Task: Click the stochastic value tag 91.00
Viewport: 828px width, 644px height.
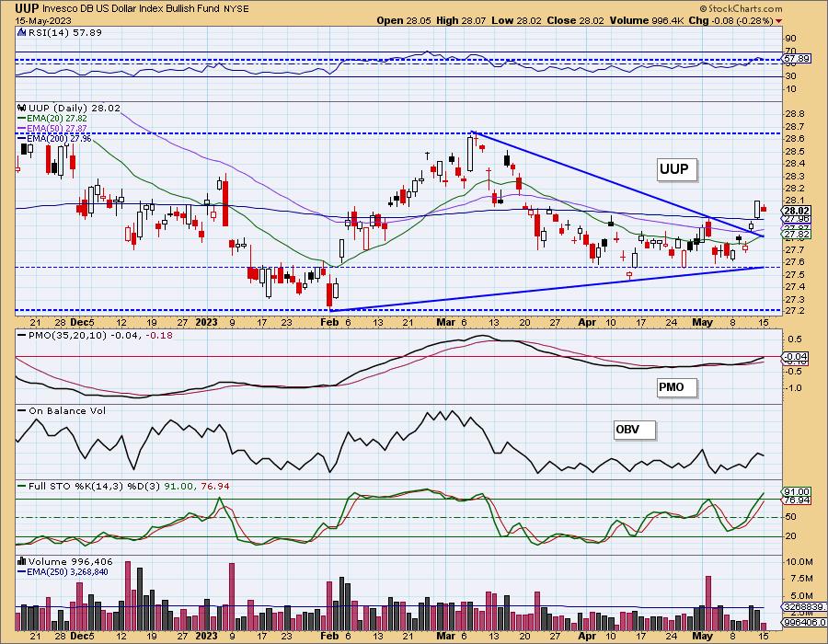Action: (x=797, y=491)
